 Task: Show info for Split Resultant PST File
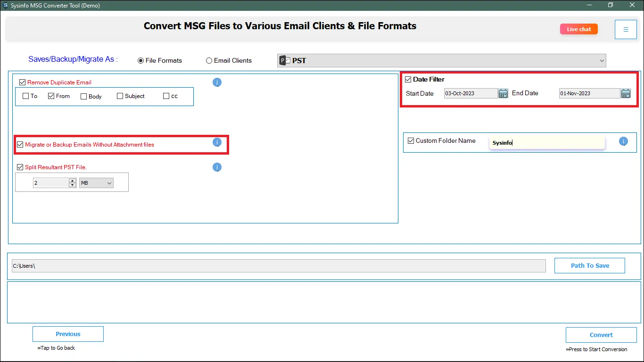click(217, 167)
